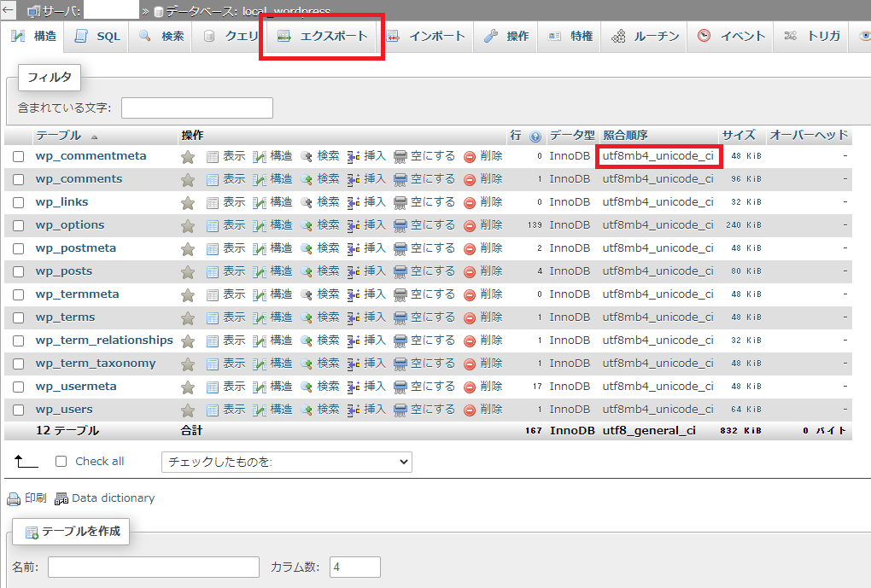Tick the wp_postmeta row checkbox
Viewport: 871px width, 588px height.
pos(18,248)
